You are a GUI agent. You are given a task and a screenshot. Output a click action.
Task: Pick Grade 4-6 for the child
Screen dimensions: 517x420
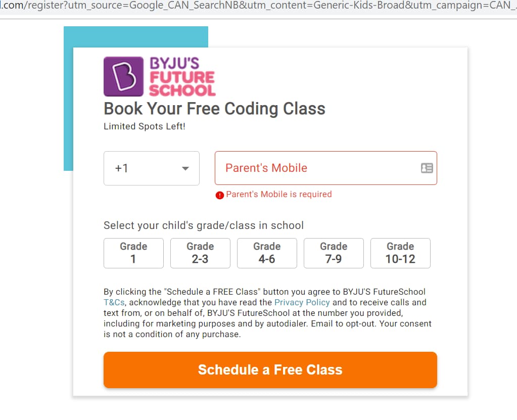pos(267,253)
